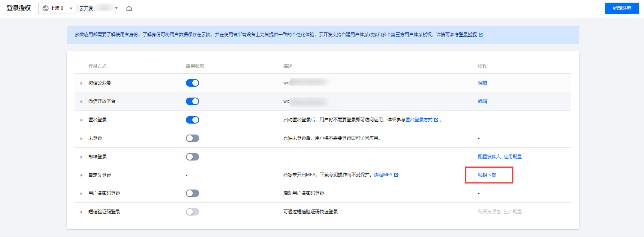Click the disabled 购买资源包 link
The width and height of the screenshot is (644, 237).
(489, 212)
